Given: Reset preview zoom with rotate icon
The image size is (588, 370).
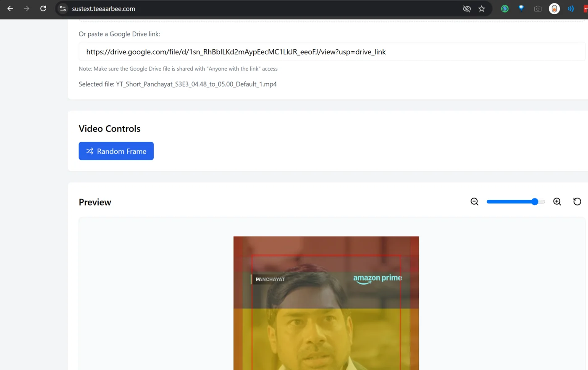Looking at the screenshot, I should (x=577, y=202).
